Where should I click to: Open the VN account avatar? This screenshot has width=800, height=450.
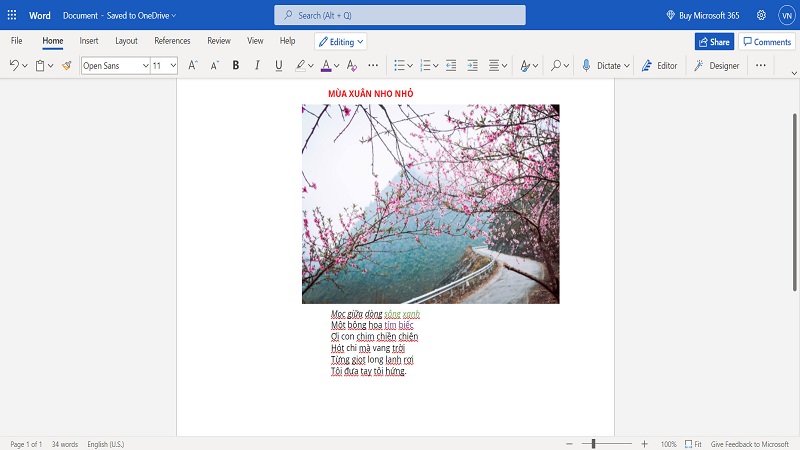coord(787,15)
